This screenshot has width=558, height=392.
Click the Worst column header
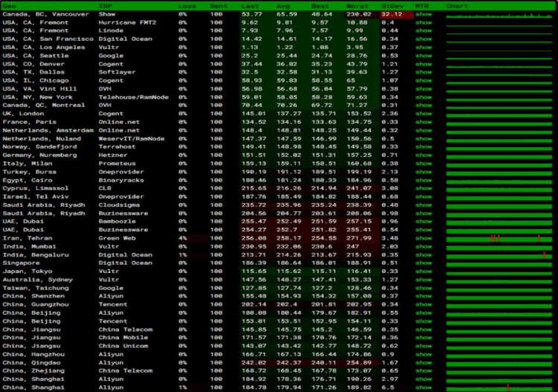coord(356,6)
